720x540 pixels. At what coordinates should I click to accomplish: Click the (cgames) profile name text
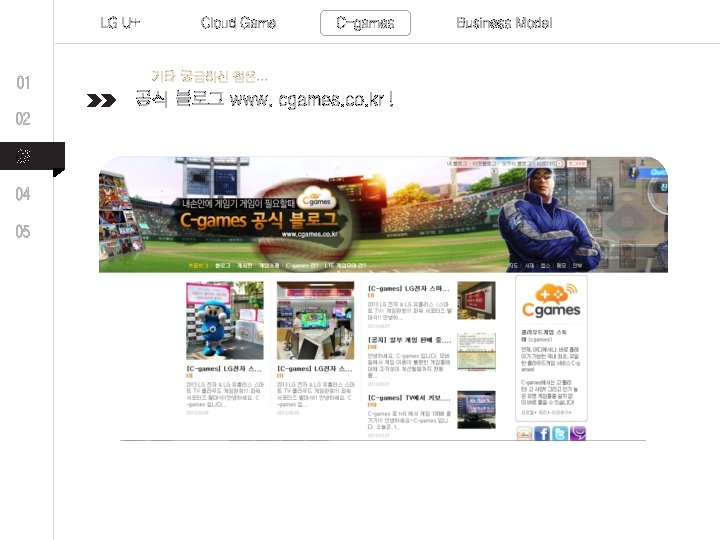click(x=540, y=340)
